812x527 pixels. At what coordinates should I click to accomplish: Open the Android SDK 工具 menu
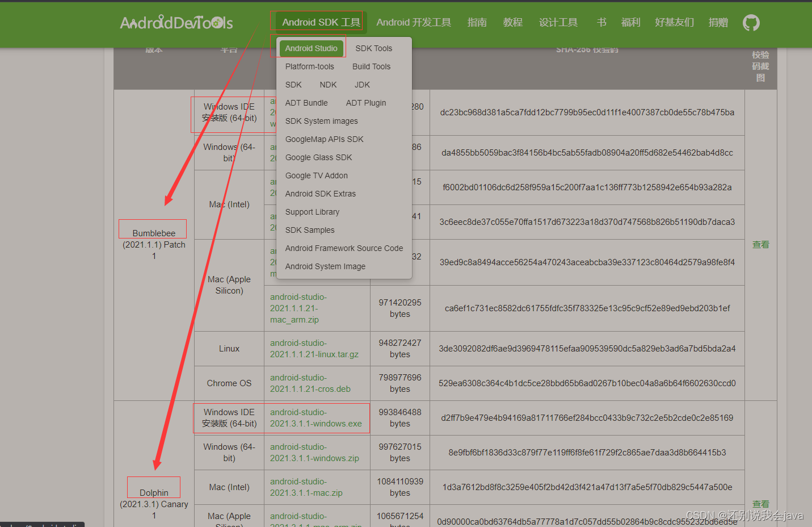pyautogui.click(x=321, y=23)
